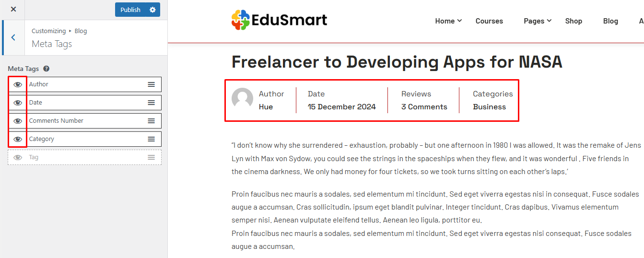Toggle visibility of the Date meta tag
The height and width of the screenshot is (258, 644).
(18, 103)
